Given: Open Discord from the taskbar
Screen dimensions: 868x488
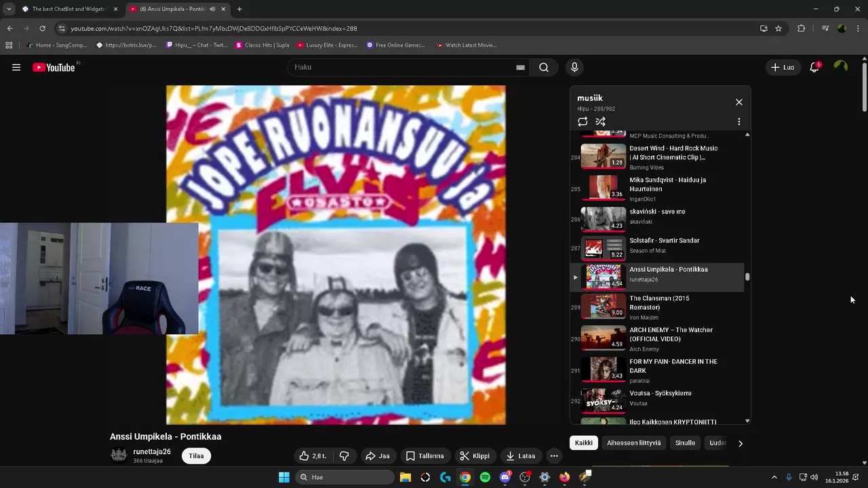Looking at the screenshot, I should [505, 477].
